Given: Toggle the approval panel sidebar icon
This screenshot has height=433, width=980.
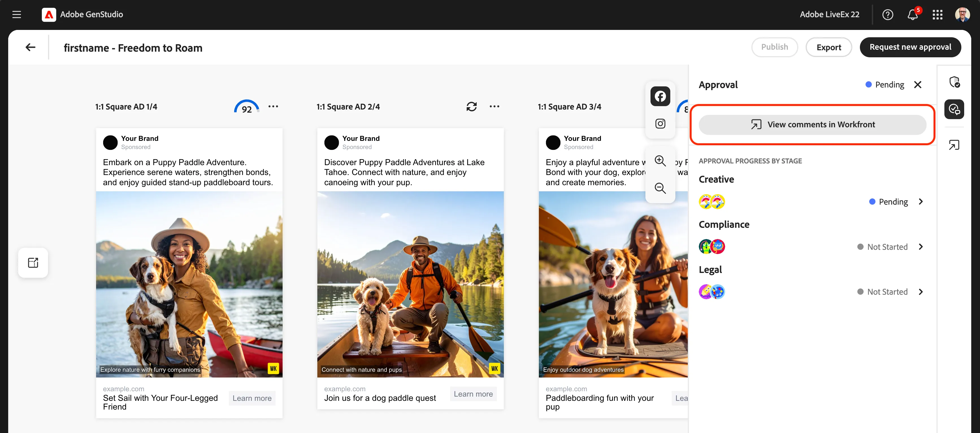Looking at the screenshot, I should pyautogui.click(x=954, y=110).
